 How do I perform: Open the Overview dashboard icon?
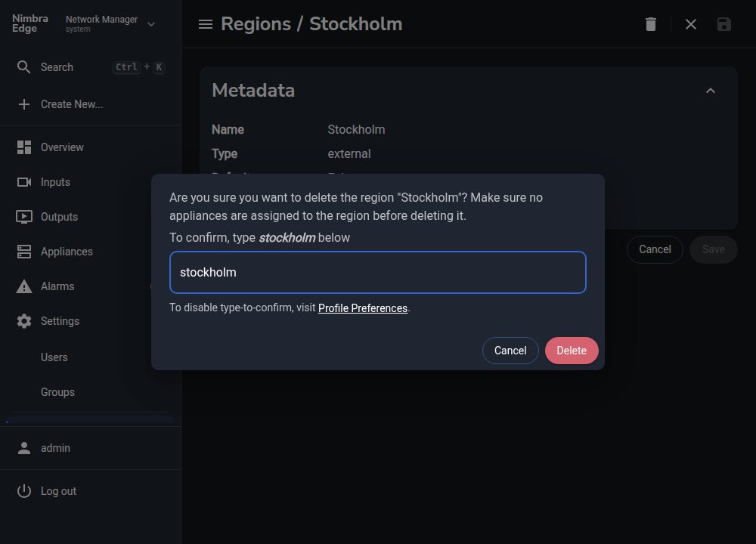(23, 147)
